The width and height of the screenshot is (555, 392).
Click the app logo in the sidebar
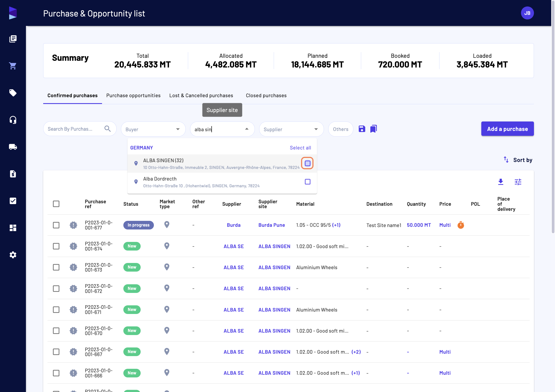pos(13,13)
